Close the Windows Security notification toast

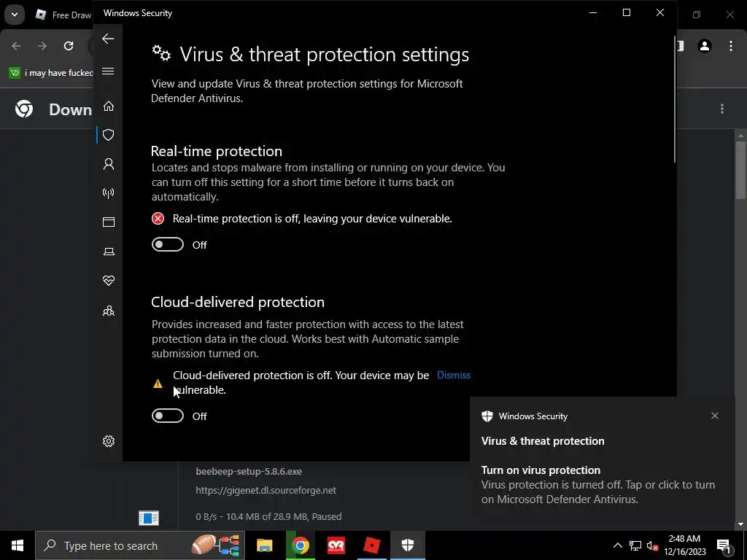[715, 416]
